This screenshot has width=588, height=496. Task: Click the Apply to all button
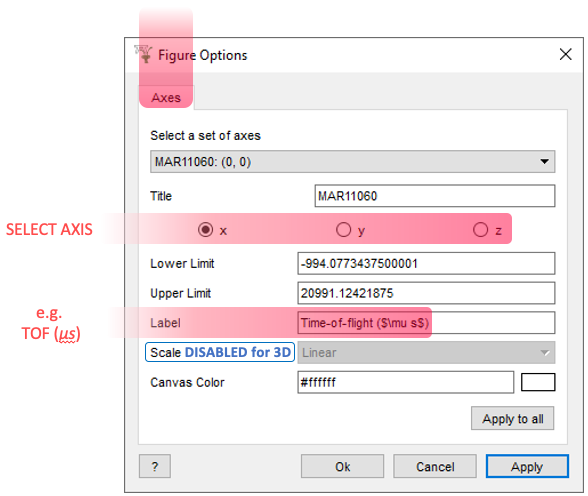pyautogui.click(x=512, y=418)
